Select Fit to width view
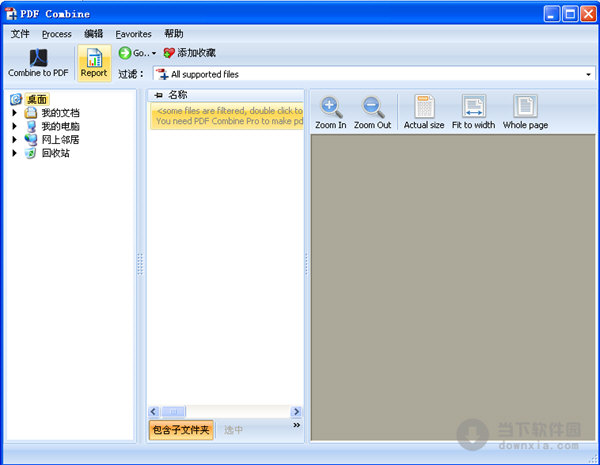 (473, 107)
